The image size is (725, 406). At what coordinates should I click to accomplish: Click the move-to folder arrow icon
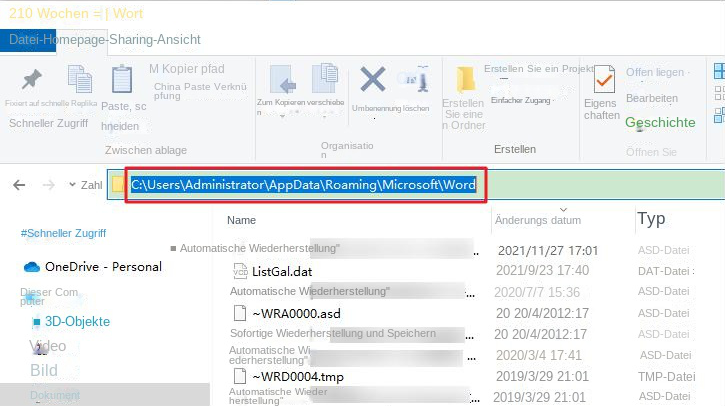pos(283,79)
